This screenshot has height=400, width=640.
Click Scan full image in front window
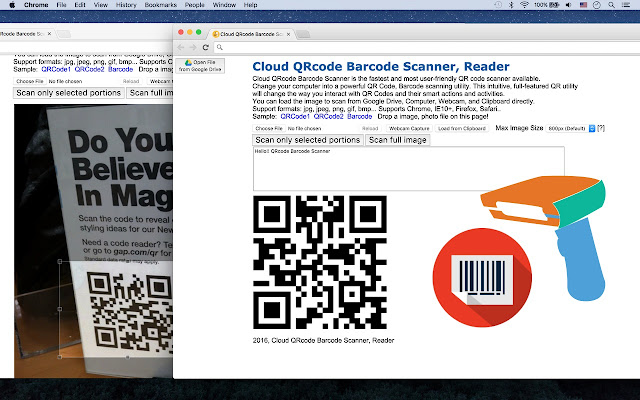click(398, 140)
